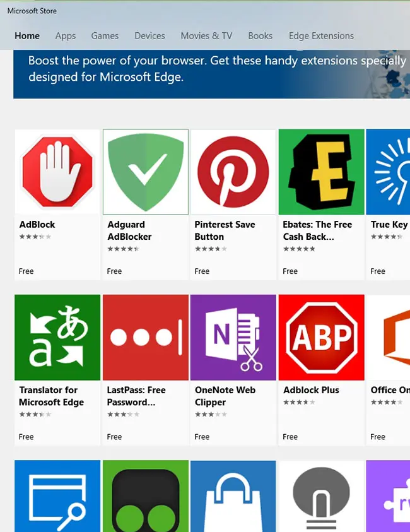This screenshot has height=532, width=410.
Task: Switch to the Apps tab
Action: pyautogui.click(x=66, y=36)
